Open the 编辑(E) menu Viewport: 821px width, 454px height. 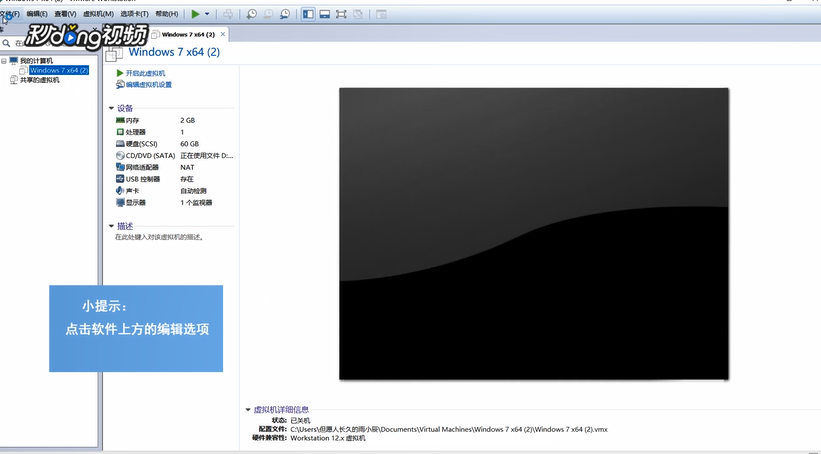[x=37, y=14]
